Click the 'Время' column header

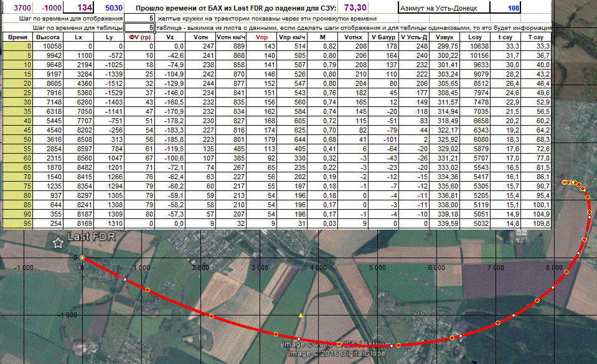(x=17, y=37)
